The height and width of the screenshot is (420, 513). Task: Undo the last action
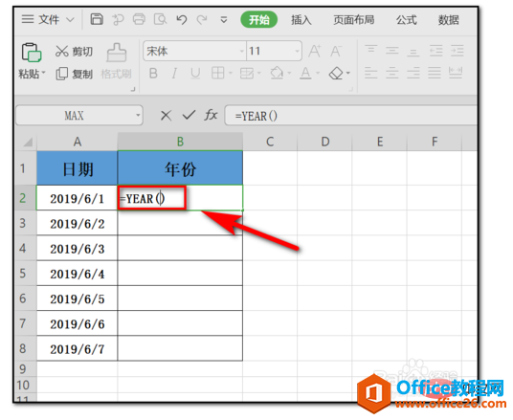click(x=181, y=20)
